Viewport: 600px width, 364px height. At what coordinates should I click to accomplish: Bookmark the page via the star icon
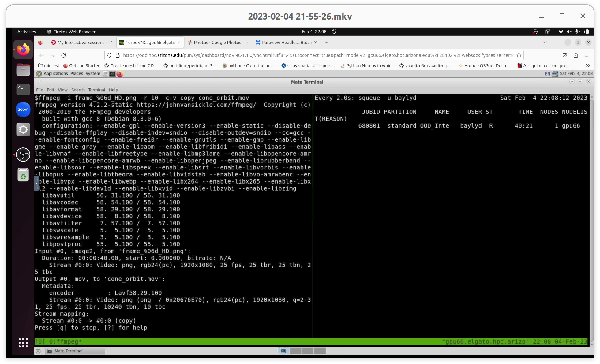point(519,55)
